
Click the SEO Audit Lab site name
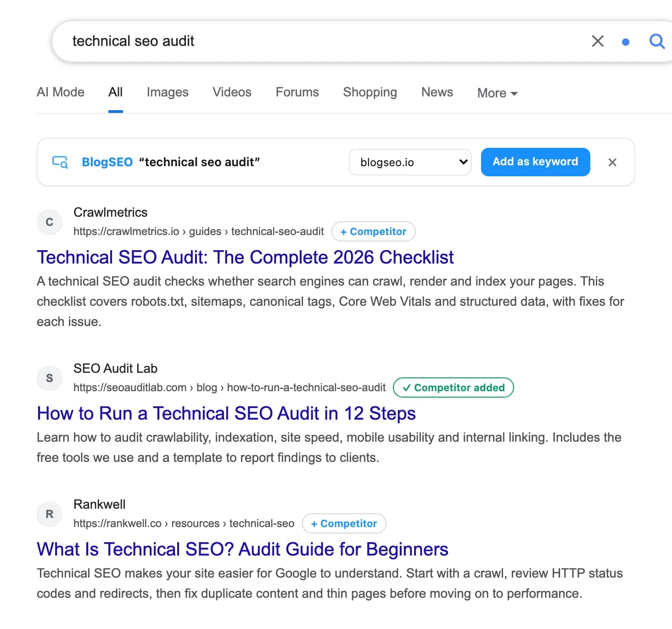click(115, 368)
